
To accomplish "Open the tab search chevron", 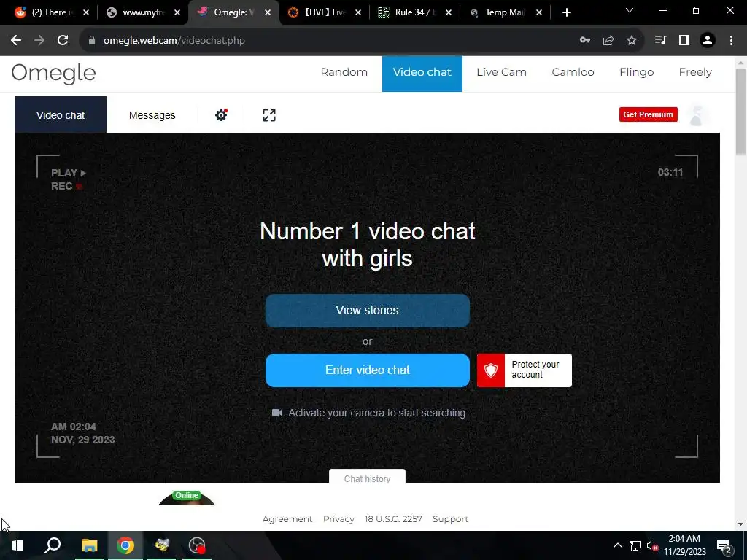I will pyautogui.click(x=630, y=10).
